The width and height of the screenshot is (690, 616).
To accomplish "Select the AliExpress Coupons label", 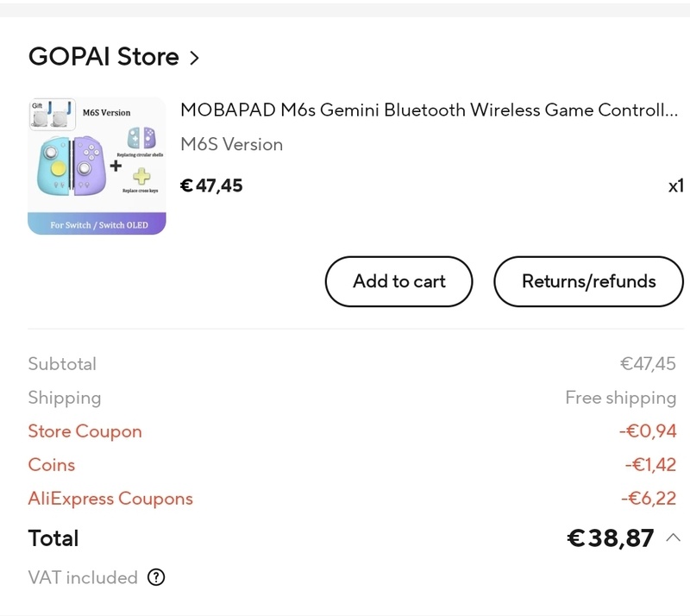I will (110, 499).
